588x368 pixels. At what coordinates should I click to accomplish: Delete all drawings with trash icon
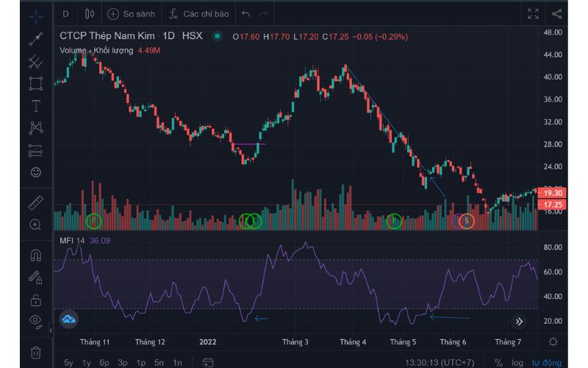click(x=35, y=352)
